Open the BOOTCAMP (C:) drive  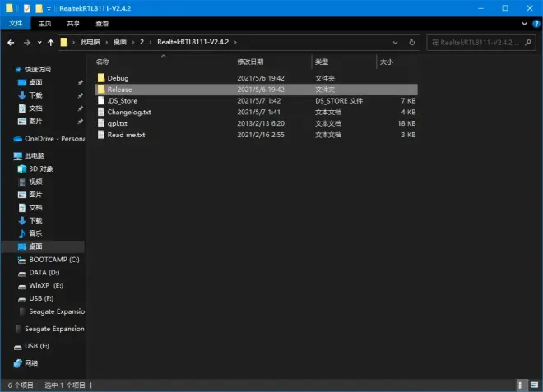pos(54,260)
